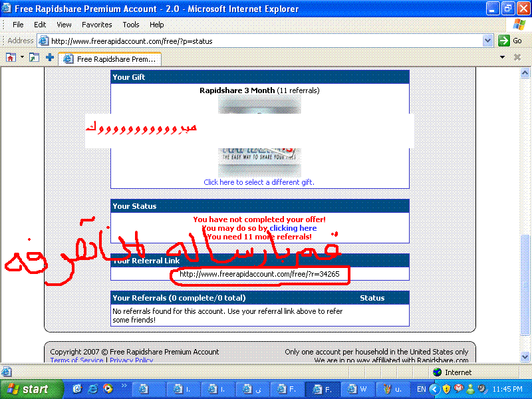Open the Privacy Policy link
Image resolution: width=532 pixels, height=399 pixels.
(x=131, y=360)
